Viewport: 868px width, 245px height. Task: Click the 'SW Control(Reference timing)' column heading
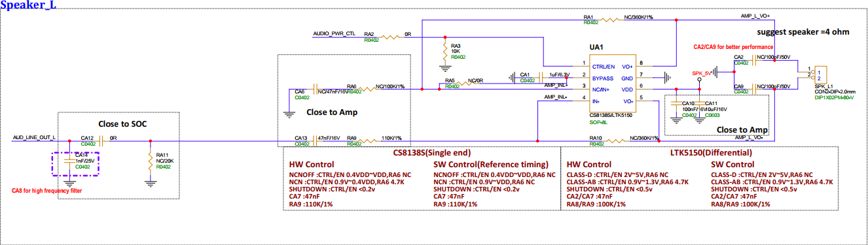click(x=492, y=164)
